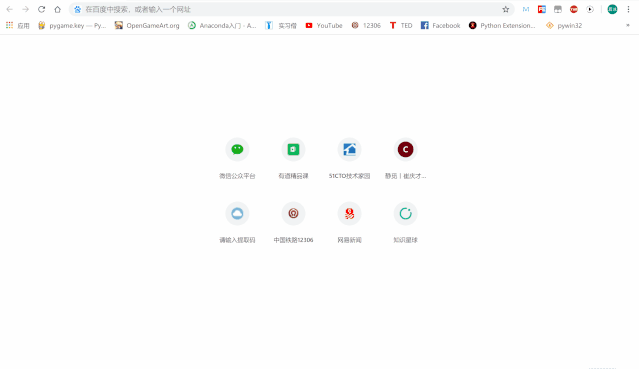Go to the home page

[57, 9]
